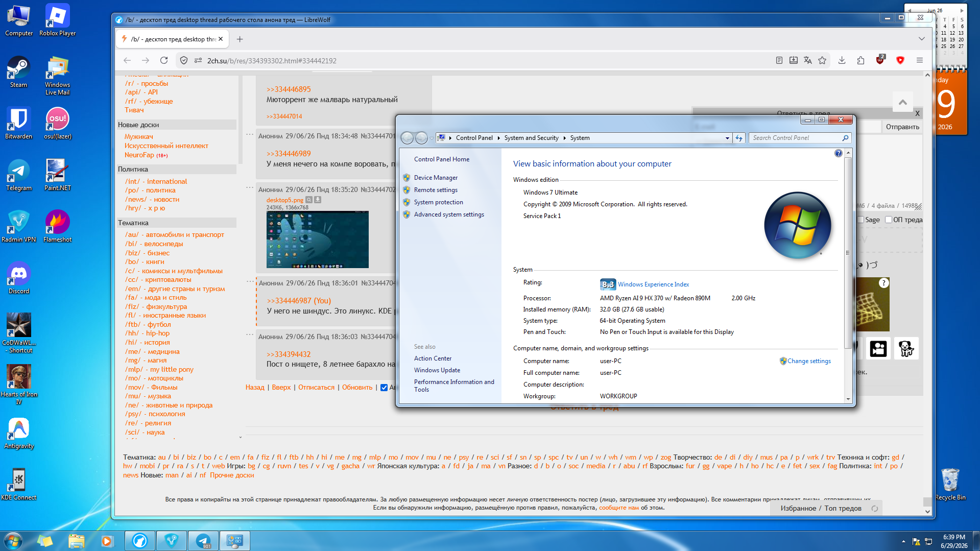The width and height of the screenshot is (980, 551).
Task: Click the Windows Experience Index link
Action: tap(653, 284)
